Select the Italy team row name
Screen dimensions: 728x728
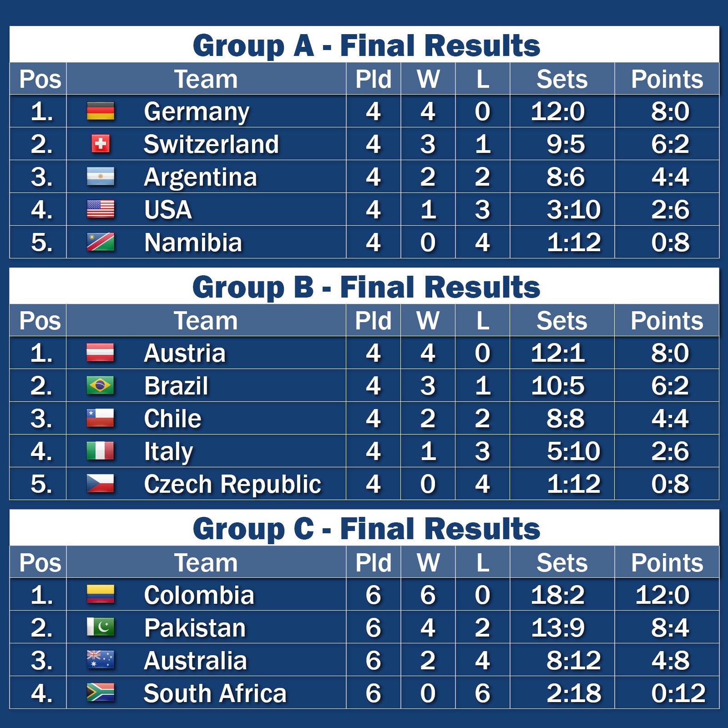(168, 452)
